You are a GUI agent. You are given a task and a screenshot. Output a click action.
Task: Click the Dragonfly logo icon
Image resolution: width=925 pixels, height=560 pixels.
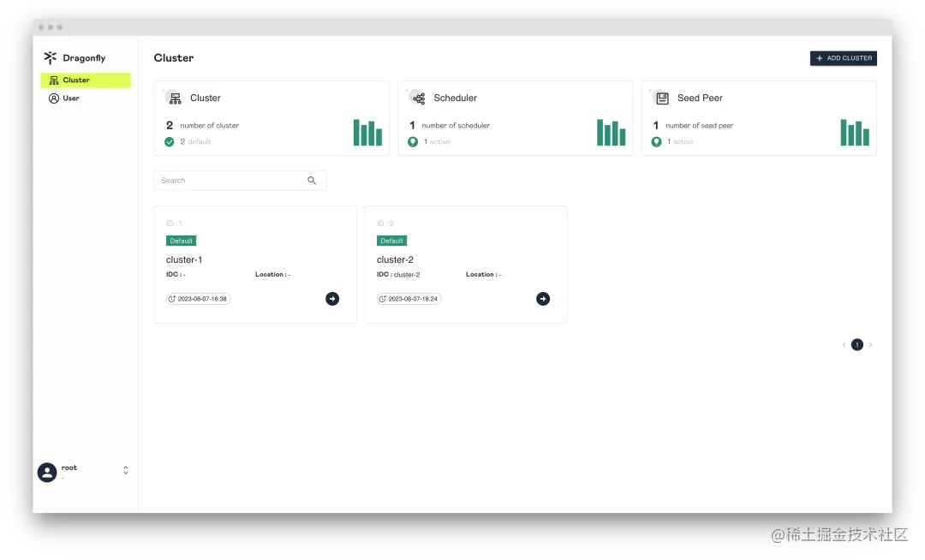point(51,57)
